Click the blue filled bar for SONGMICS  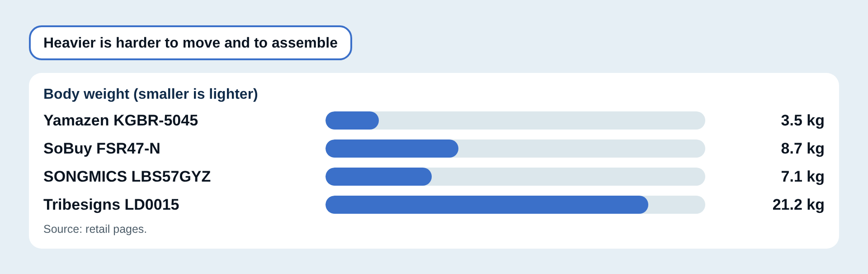tap(378, 177)
